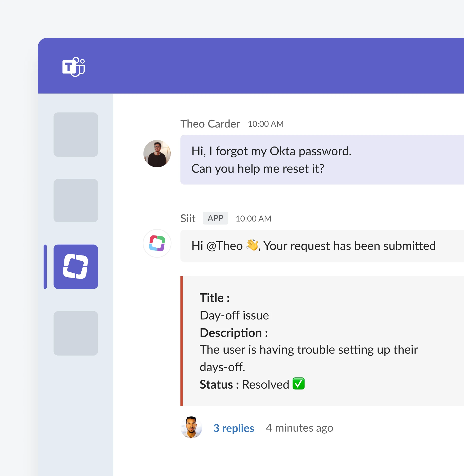The width and height of the screenshot is (464, 476).
Task: Click Theo Carder's profile picture
Action: 157,154
